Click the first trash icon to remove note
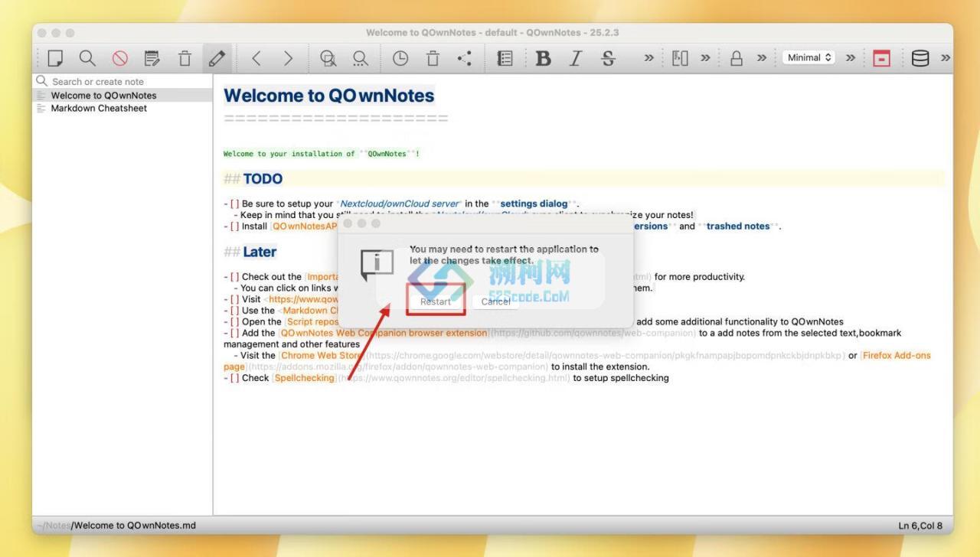 [185, 58]
